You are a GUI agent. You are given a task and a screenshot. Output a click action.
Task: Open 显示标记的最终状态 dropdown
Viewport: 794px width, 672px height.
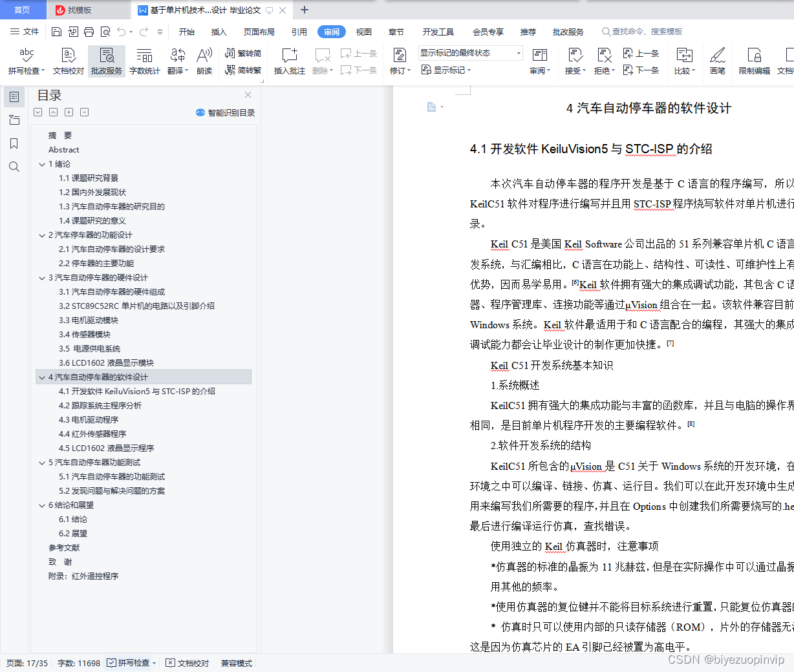(x=470, y=53)
